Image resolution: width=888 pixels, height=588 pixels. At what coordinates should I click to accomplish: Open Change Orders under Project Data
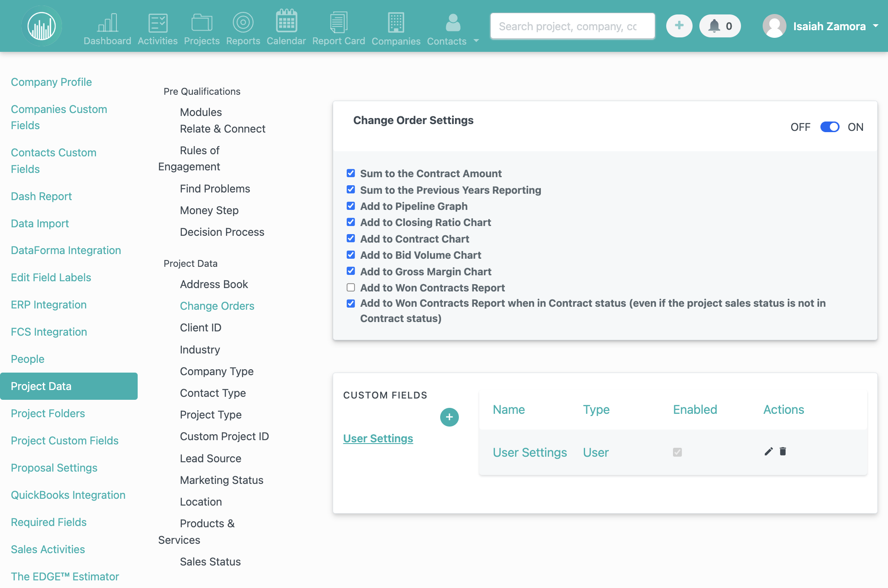[217, 306]
